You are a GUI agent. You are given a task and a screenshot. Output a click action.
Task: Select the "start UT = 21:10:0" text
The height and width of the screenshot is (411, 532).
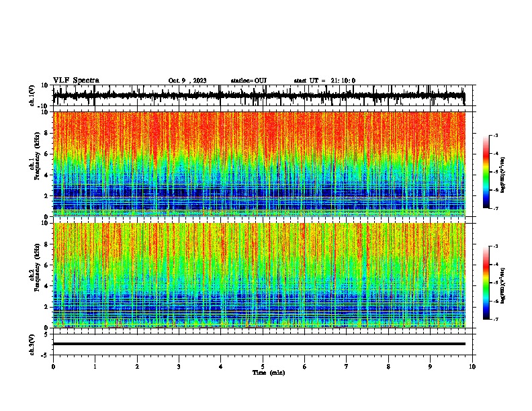click(324, 81)
